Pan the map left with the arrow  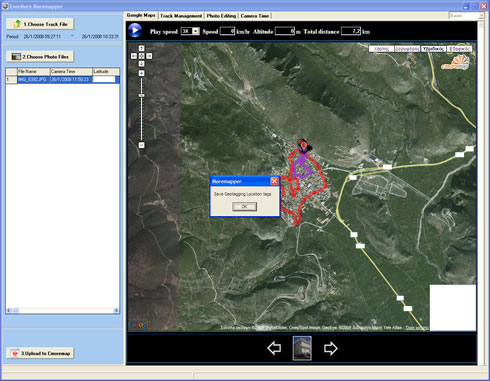[134, 56]
